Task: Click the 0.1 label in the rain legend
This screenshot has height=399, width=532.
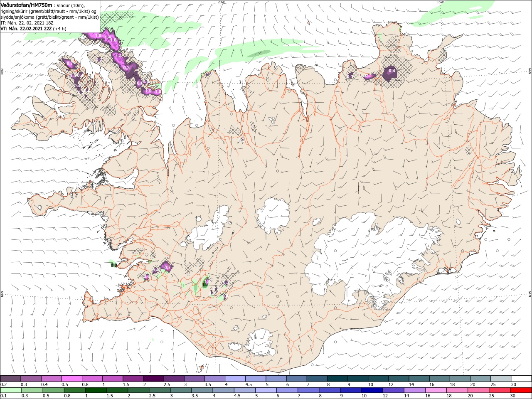Action: click(3, 396)
